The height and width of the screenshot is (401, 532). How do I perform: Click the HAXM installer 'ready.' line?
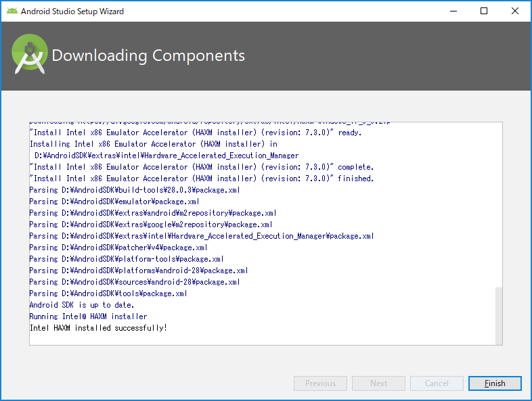[x=196, y=132]
